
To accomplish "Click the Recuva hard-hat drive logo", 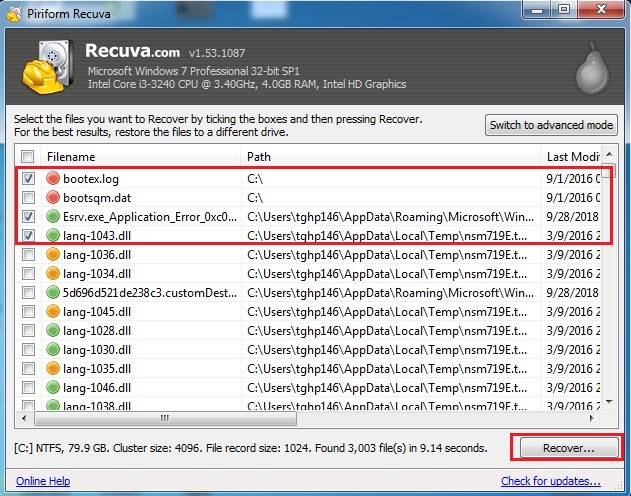I will [47, 66].
